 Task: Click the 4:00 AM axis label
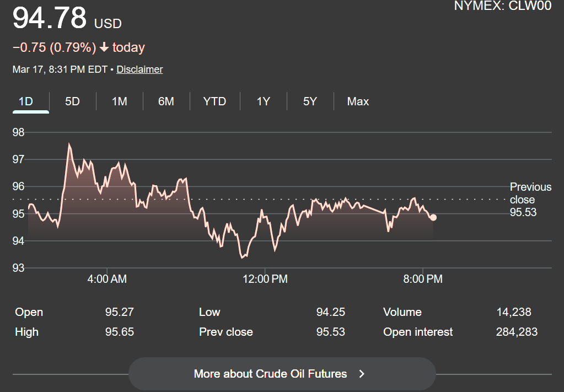(x=107, y=279)
